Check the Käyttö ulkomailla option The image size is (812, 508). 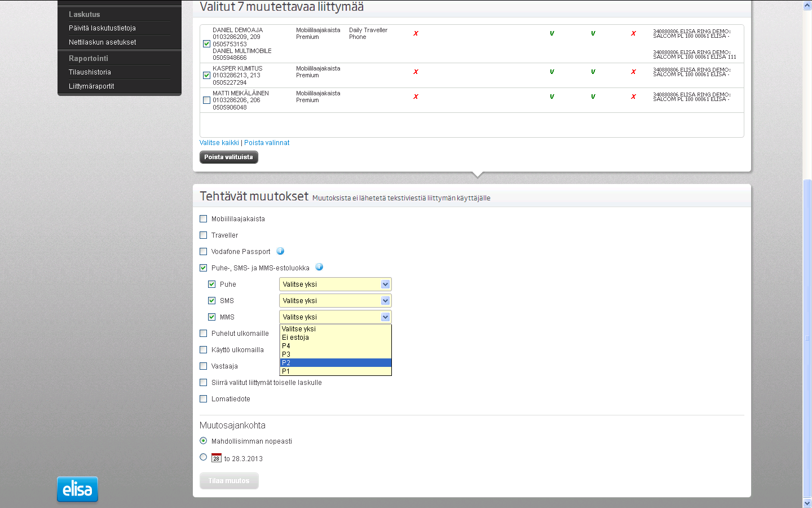(x=204, y=349)
